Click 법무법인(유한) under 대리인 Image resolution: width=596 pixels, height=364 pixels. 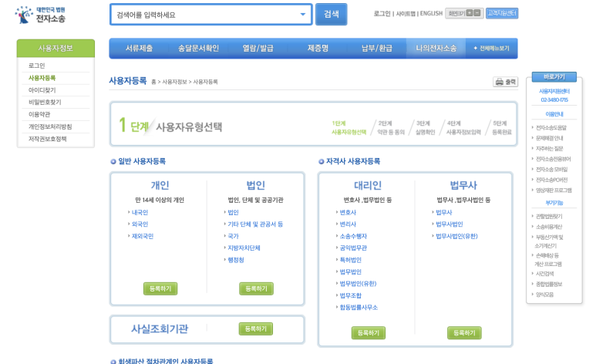(358, 283)
